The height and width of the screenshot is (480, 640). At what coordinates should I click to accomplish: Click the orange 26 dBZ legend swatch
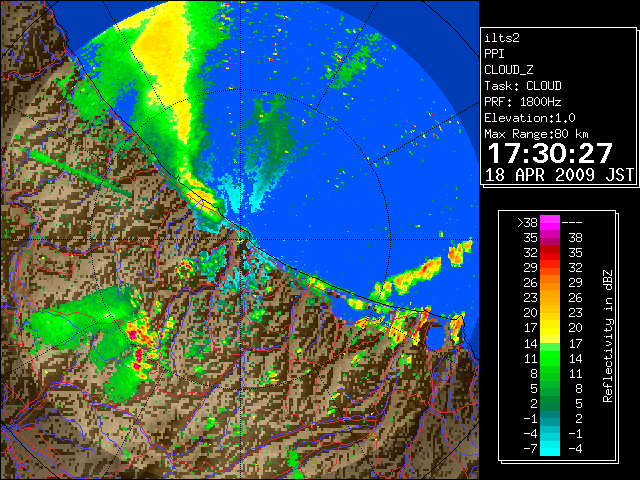[x=550, y=283]
